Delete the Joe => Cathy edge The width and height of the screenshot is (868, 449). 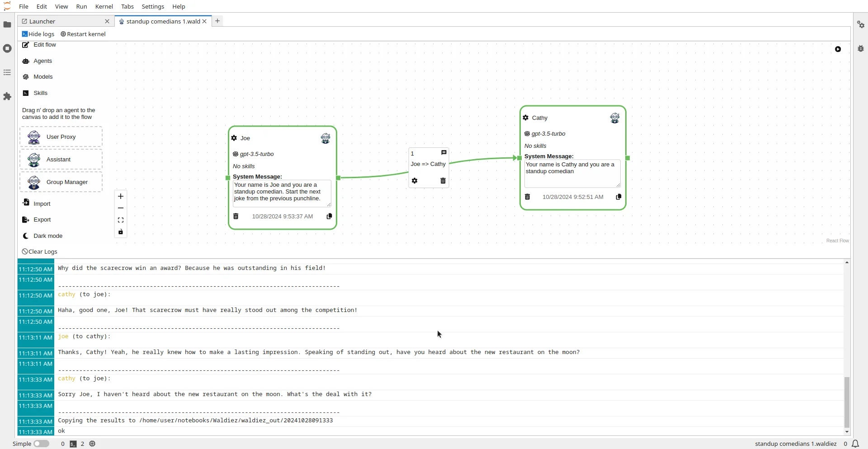443,180
